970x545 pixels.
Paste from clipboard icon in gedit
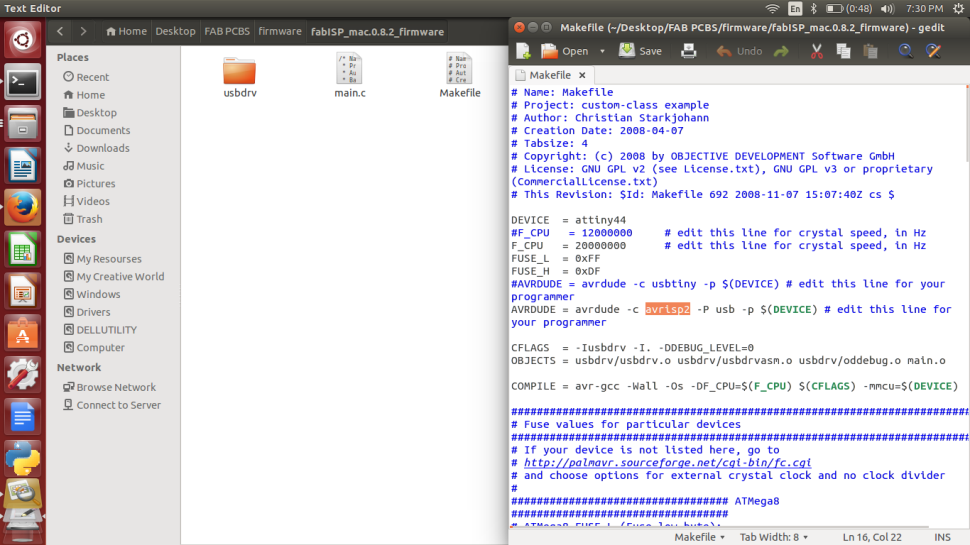(x=870, y=51)
